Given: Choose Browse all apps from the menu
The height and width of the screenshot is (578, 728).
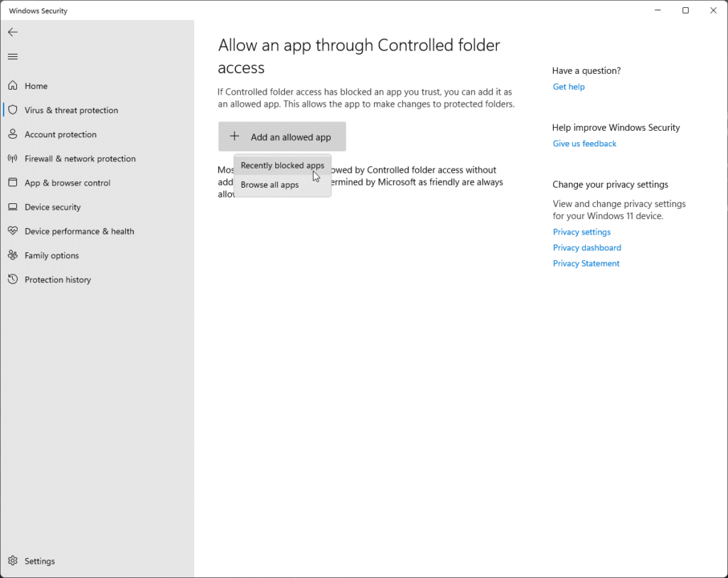Looking at the screenshot, I should [270, 185].
